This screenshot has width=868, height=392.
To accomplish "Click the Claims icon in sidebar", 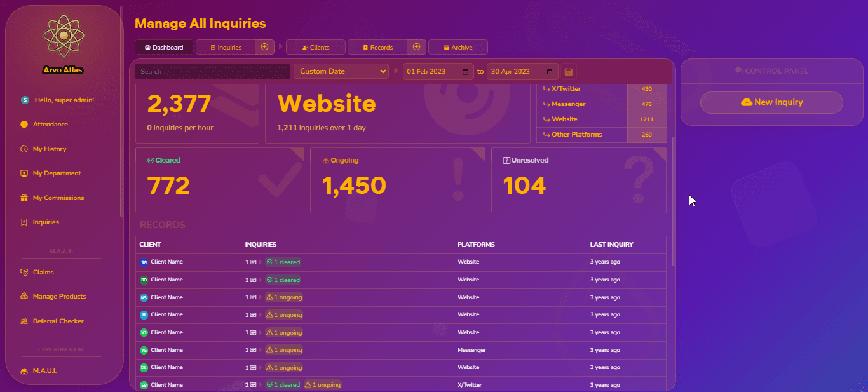I will [x=24, y=272].
